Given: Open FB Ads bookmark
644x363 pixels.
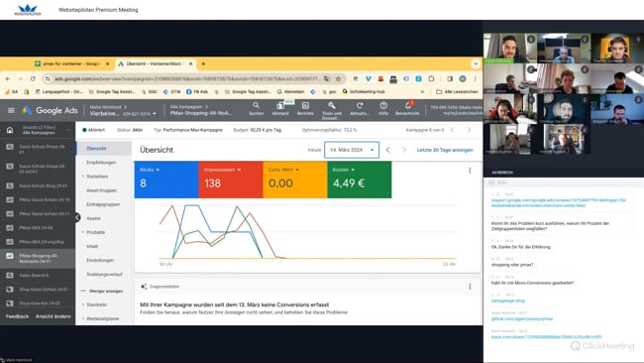Looking at the screenshot, I should 197,91.
